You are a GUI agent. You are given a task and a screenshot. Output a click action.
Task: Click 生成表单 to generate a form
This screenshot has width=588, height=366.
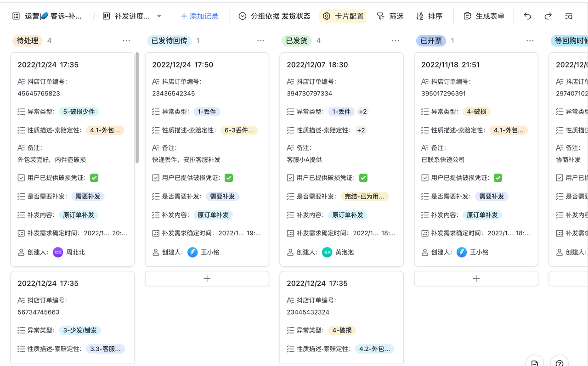coord(484,16)
